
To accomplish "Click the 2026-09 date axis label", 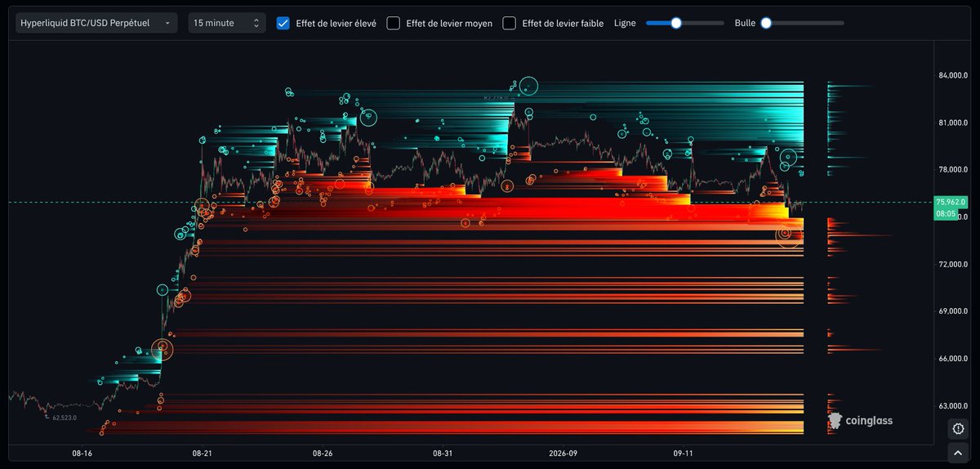I will coord(563,452).
